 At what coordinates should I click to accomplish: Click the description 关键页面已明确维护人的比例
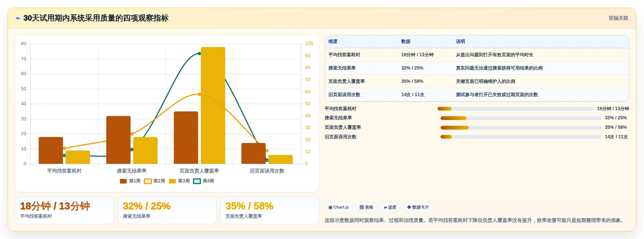[x=486, y=81]
